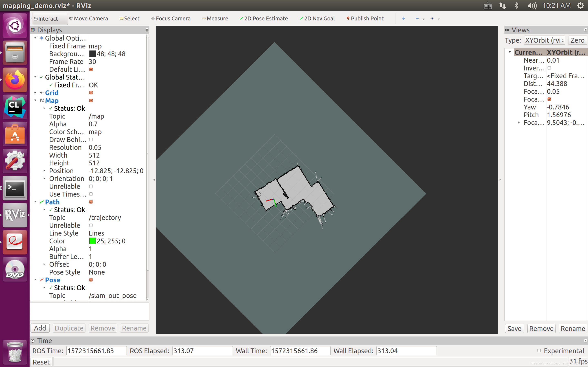588x367 pixels.
Task: Click the Publish Point tool
Action: pos(365,18)
